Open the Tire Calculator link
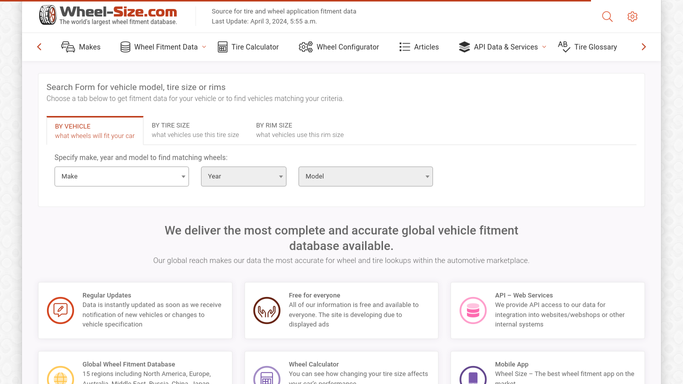 248,47
